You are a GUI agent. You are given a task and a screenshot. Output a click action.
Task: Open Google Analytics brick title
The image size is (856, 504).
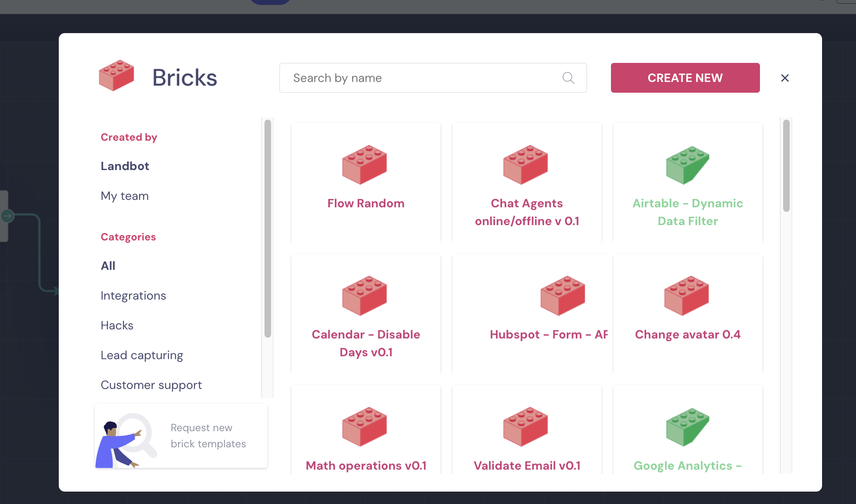pos(688,466)
